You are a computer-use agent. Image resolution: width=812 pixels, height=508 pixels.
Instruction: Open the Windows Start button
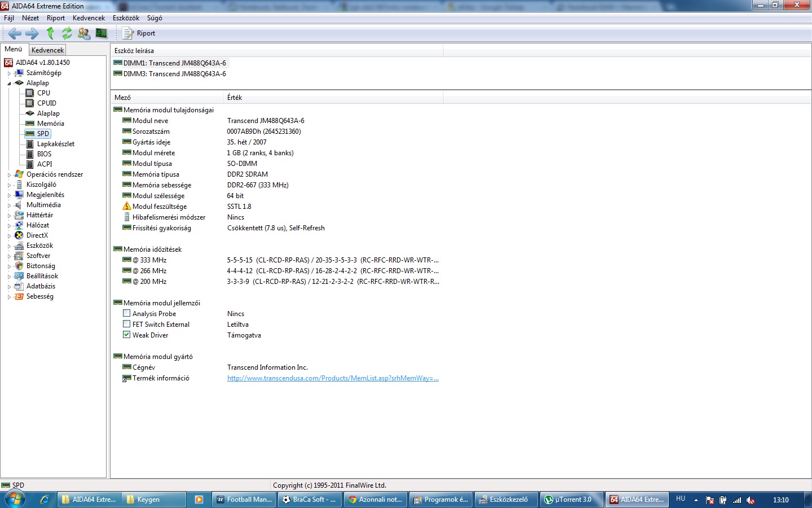pos(15,500)
